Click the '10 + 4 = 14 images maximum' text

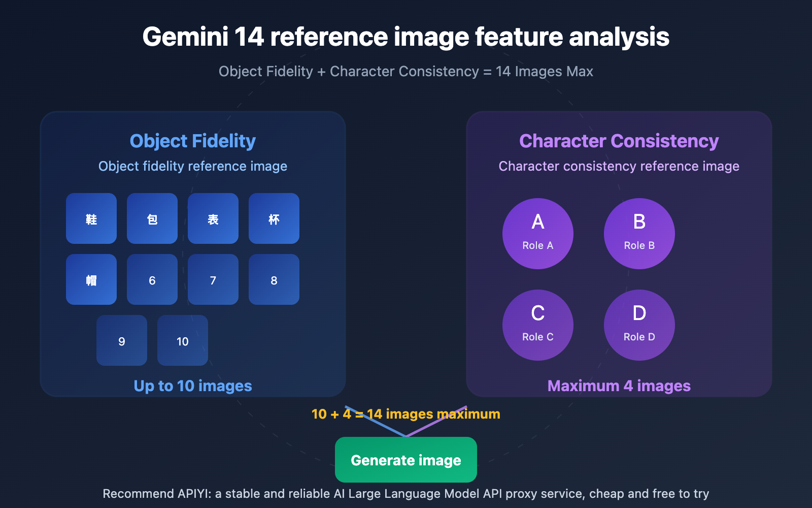pyautogui.click(x=405, y=414)
